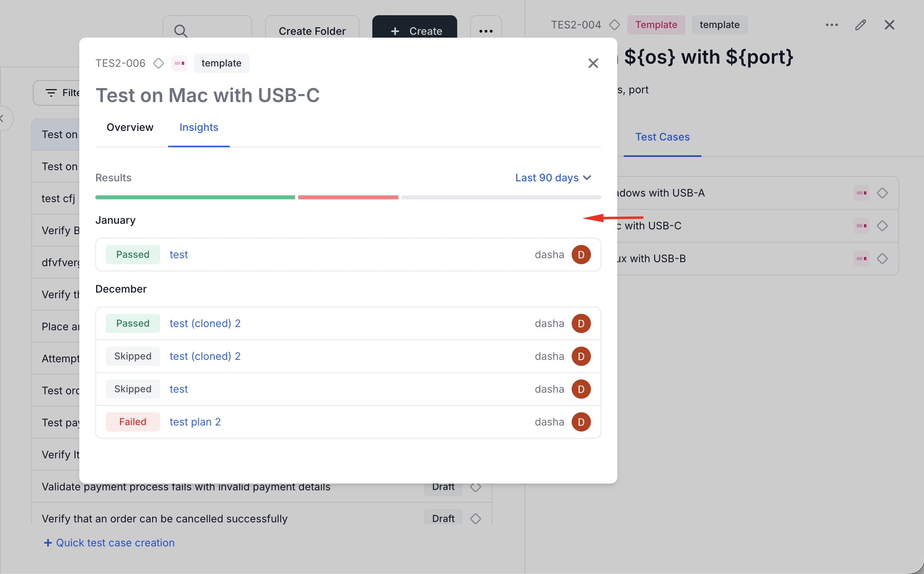The width and height of the screenshot is (924, 574).
Task: Open the TES2-004 more options (…) menu
Action: (x=832, y=25)
